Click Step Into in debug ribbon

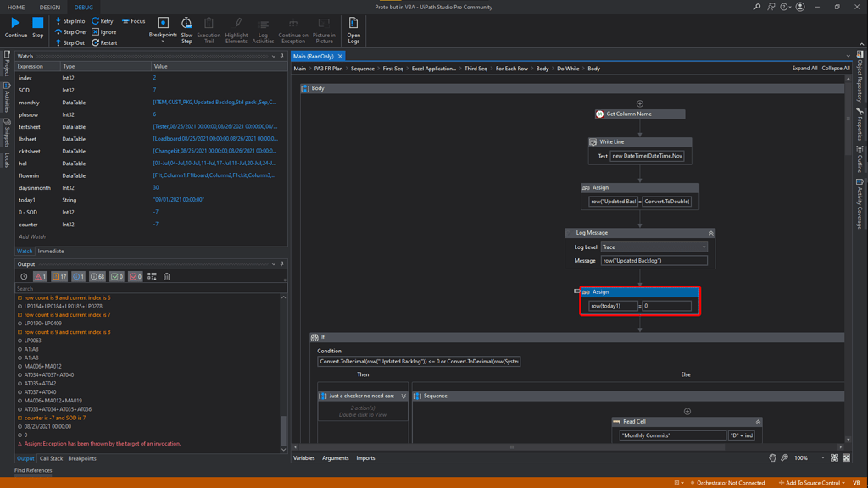(70, 21)
